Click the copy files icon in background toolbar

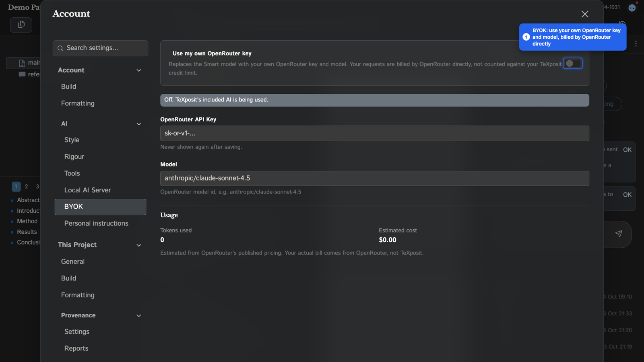pyautogui.click(x=21, y=25)
